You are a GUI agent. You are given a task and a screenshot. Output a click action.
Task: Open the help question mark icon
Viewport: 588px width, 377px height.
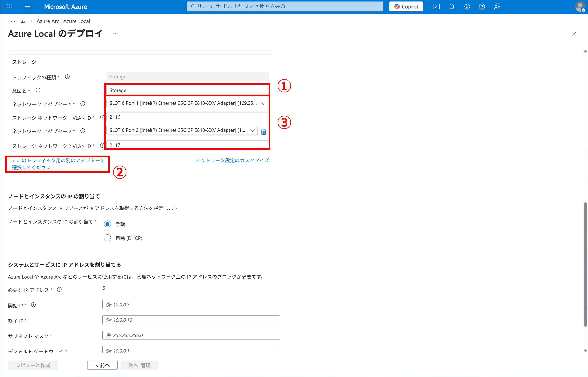(482, 7)
